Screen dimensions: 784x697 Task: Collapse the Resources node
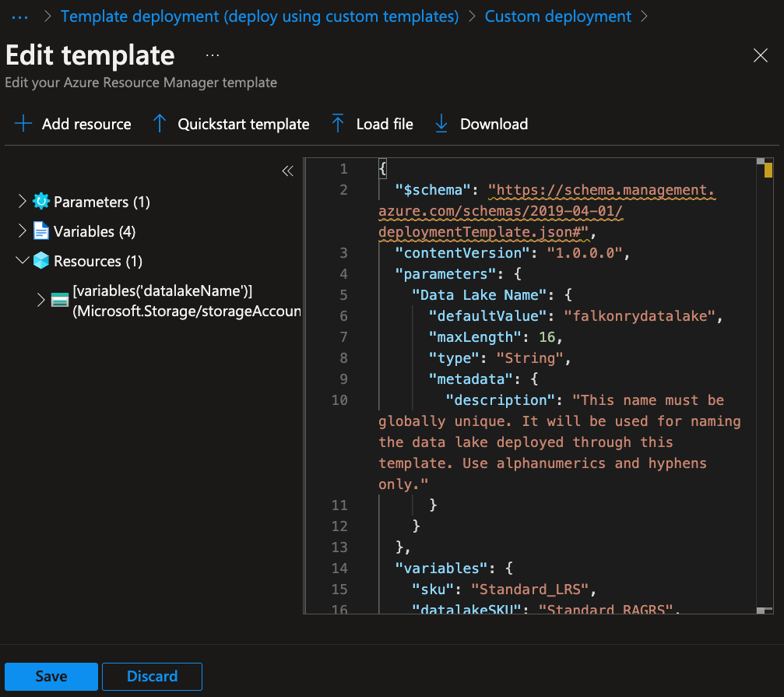(x=22, y=261)
